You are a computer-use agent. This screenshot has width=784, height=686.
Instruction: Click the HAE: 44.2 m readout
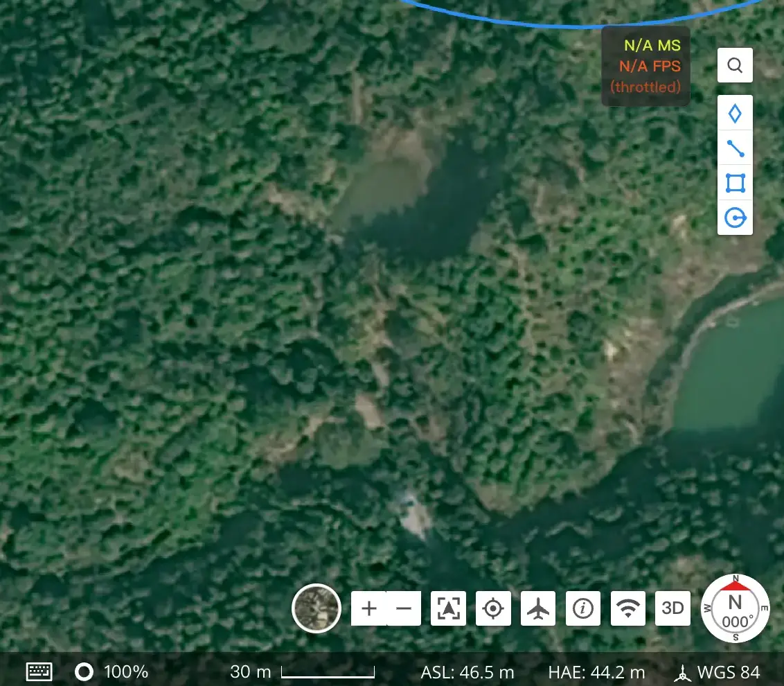596,672
